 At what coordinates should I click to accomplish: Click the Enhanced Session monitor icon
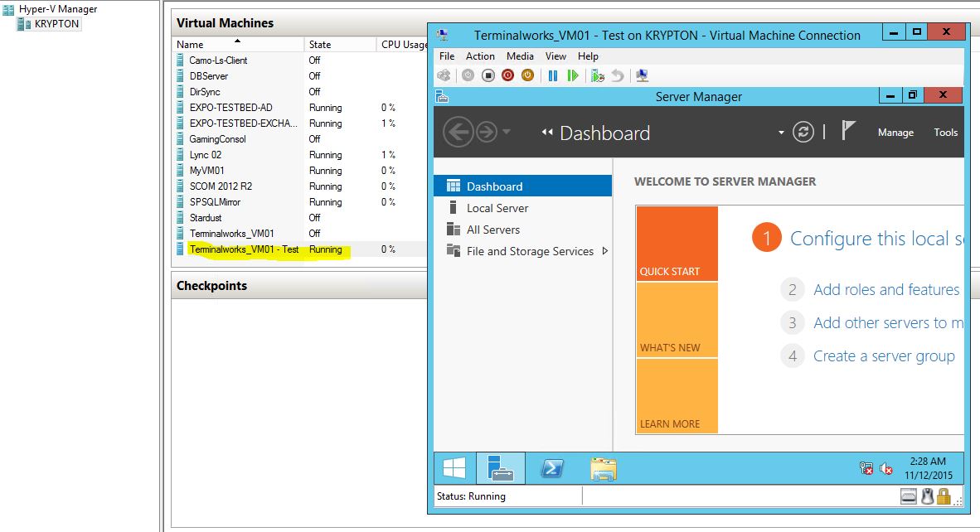pos(642,75)
